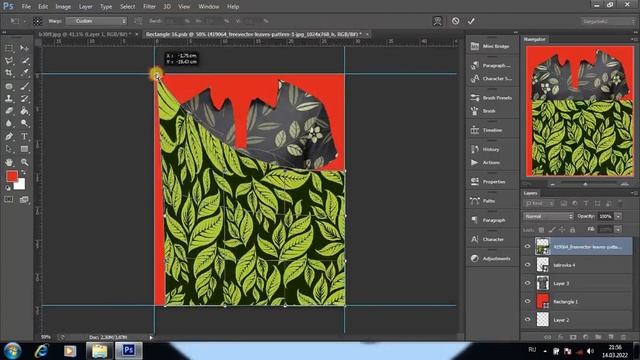Screen dimensions: 640x360
Task: Select the Crop tool
Action: coord(9,73)
